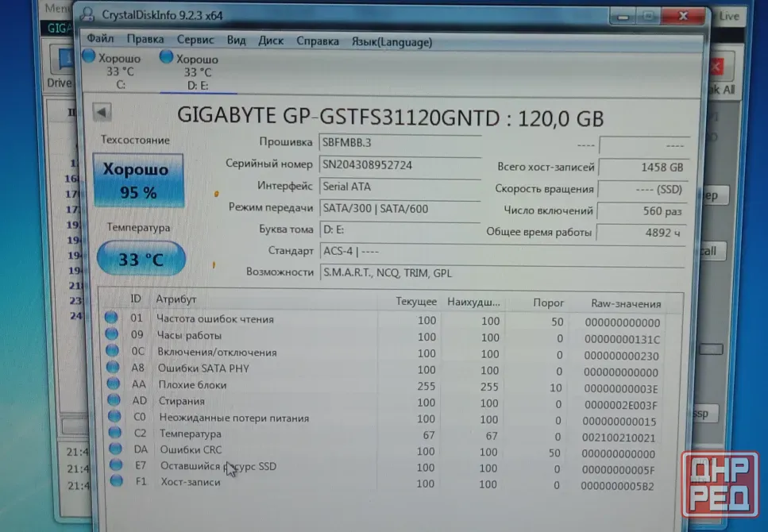Select the attribute Частота ошибок чтения
This screenshot has height=532, width=768.
(215, 319)
